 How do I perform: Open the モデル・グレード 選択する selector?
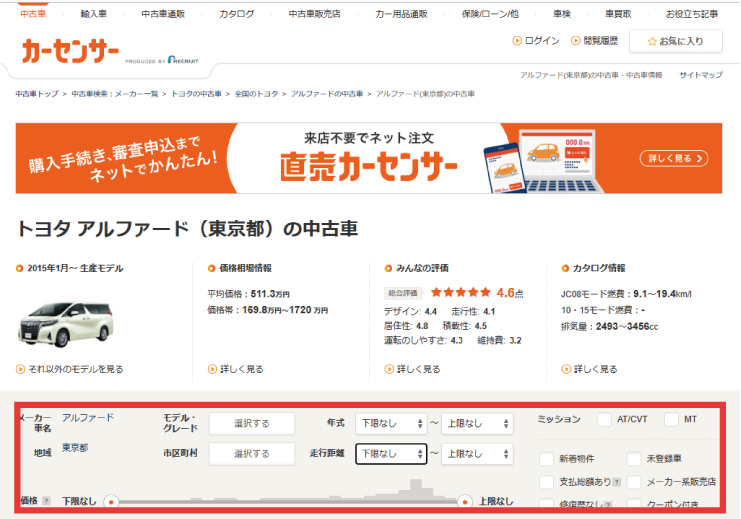(x=252, y=424)
